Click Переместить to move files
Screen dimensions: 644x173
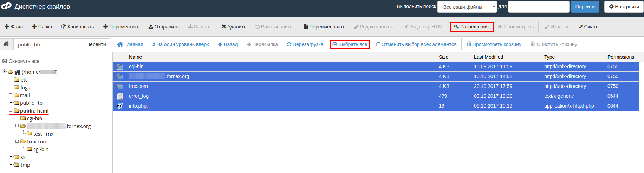[x=121, y=27]
